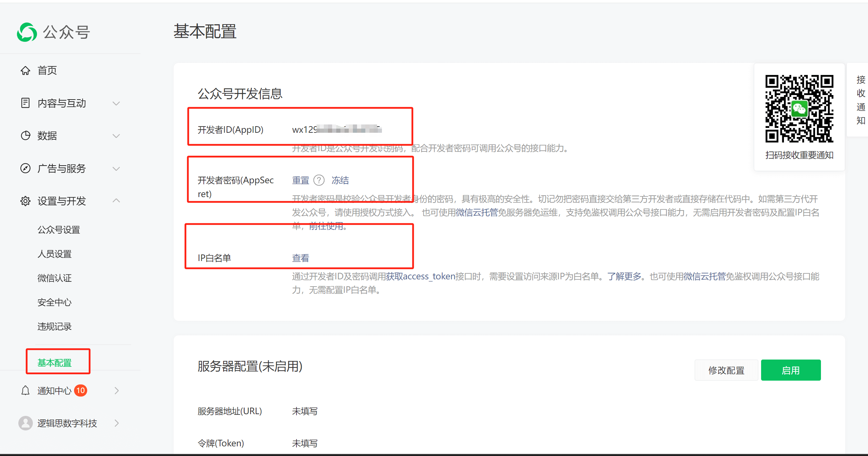Click the 令牌(Token) label
This screenshot has height=456, width=868.
pos(221,443)
